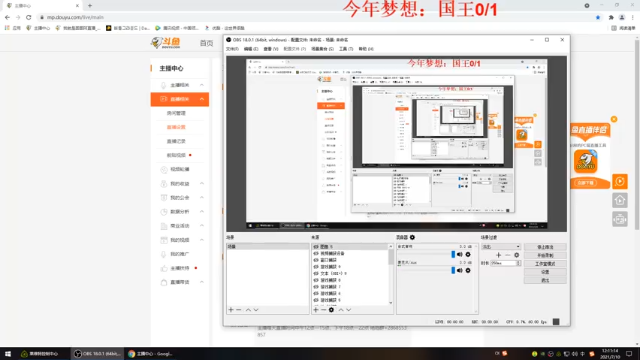Move the selected source up in order
The width and height of the screenshot is (640, 360).
pos(341,310)
